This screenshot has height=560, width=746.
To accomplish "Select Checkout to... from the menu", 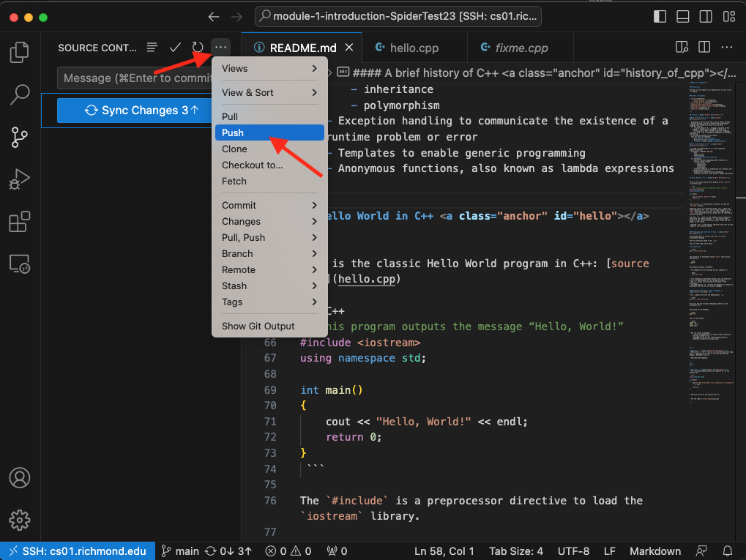I will (x=269, y=165).
